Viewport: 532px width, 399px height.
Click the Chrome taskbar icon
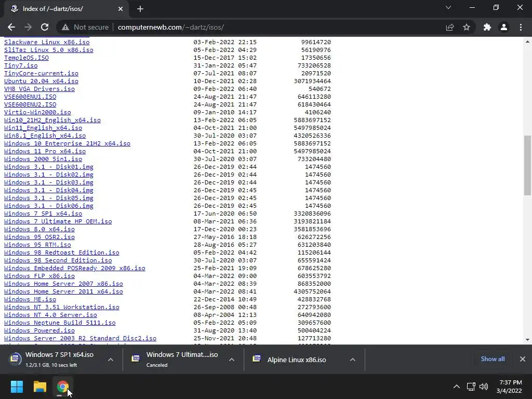coord(62,387)
